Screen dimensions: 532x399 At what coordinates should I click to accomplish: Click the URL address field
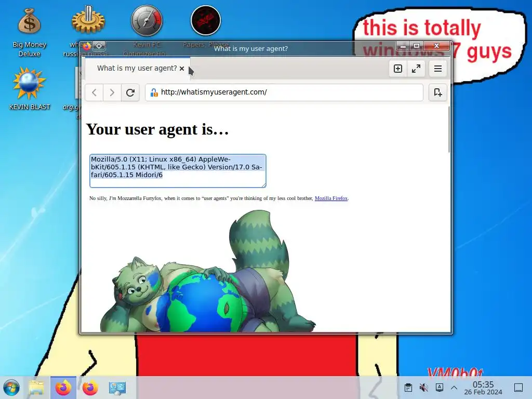click(x=284, y=92)
